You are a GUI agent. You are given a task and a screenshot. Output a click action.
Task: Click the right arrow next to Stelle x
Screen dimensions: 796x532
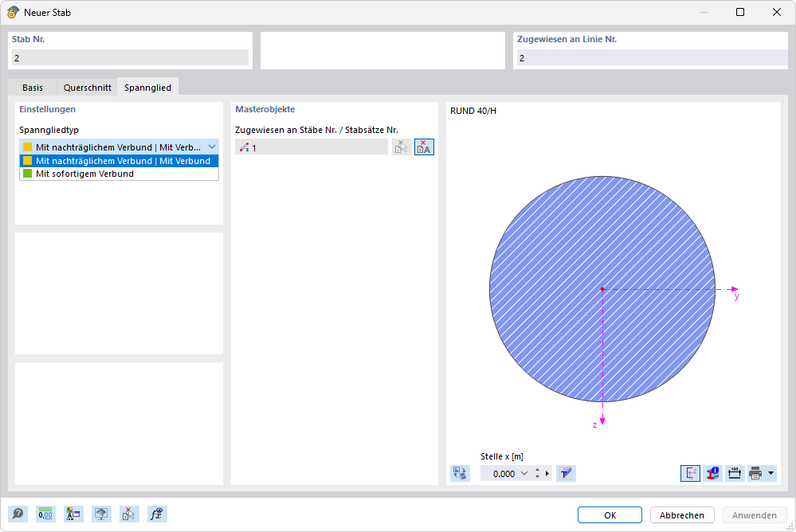click(547, 473)
